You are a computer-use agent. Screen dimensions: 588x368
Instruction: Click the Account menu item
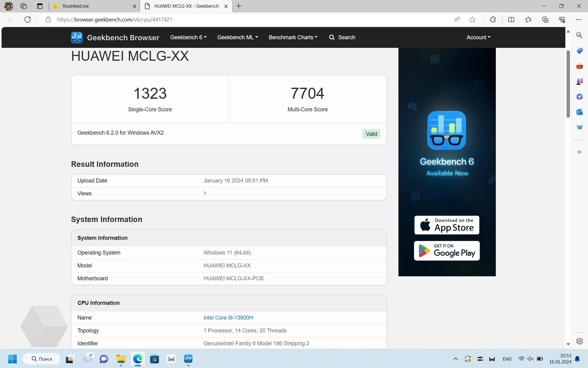[x=477, y=37]
